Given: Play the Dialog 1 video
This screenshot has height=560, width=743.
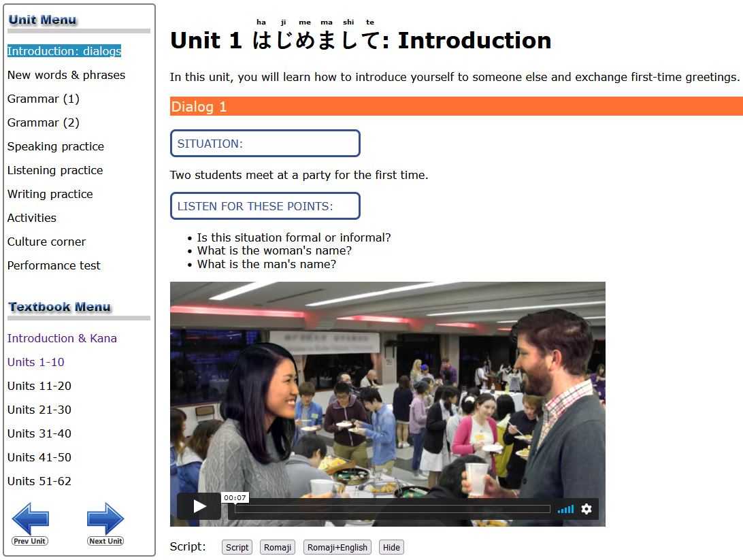Looking at the screenshot, I should 199,506.
